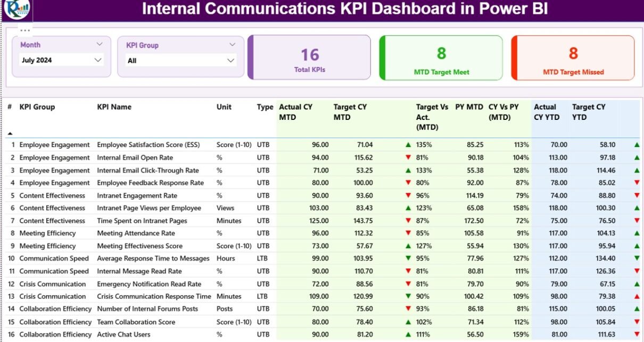Sort by the KPI Name column header

coord(114,107)
